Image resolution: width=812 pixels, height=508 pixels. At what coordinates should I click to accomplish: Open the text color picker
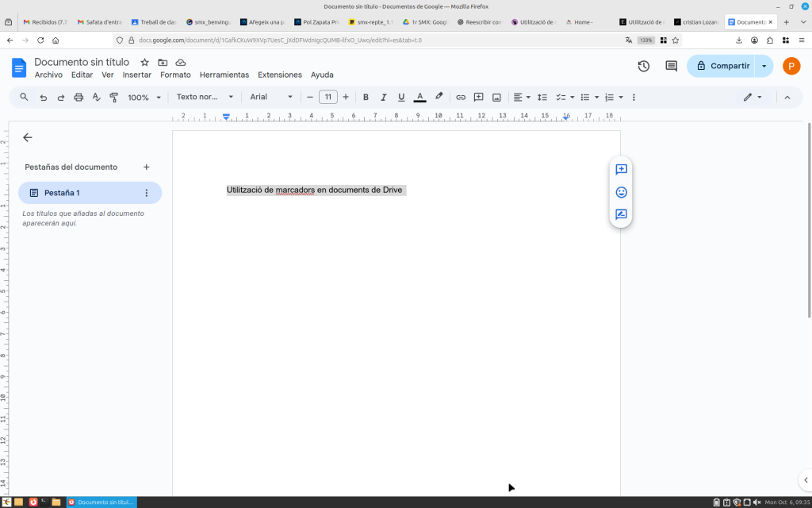pos(419,97)
